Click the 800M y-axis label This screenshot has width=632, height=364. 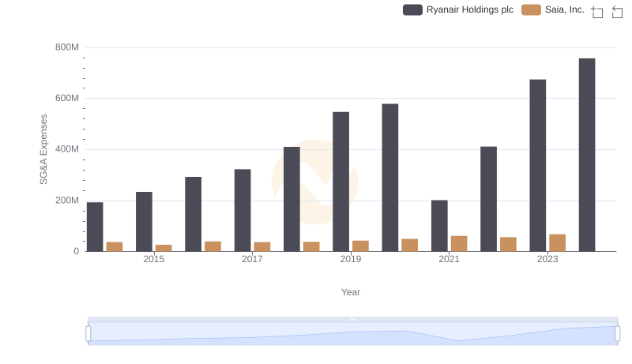click(67, 47)
